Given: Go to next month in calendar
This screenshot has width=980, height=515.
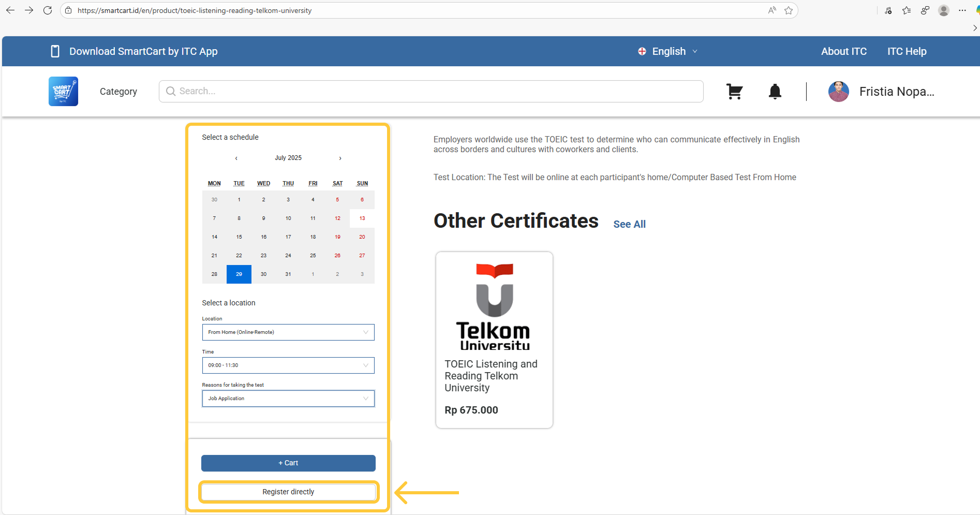Looking at the screenshot, I should tap(340, 158).
